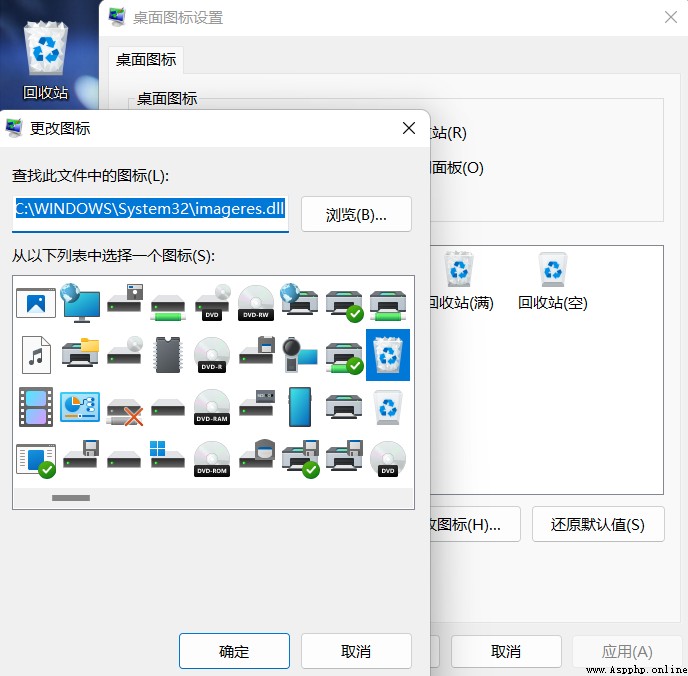Choose the printer with globe icon

pos(300,299)
